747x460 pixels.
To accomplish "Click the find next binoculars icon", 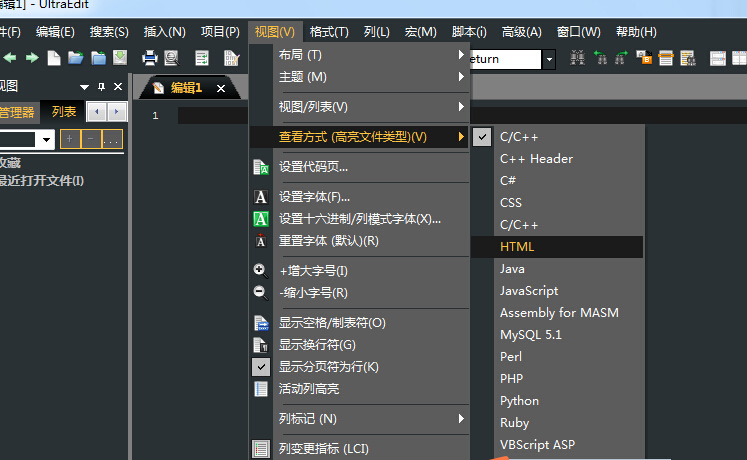I will [621, 58].
